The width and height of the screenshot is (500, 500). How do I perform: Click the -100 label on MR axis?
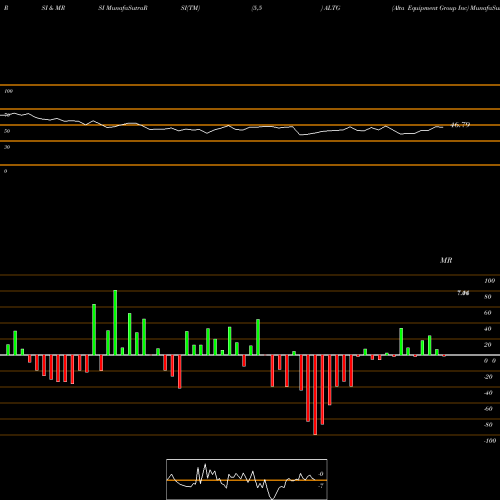(x=490, y=441)
